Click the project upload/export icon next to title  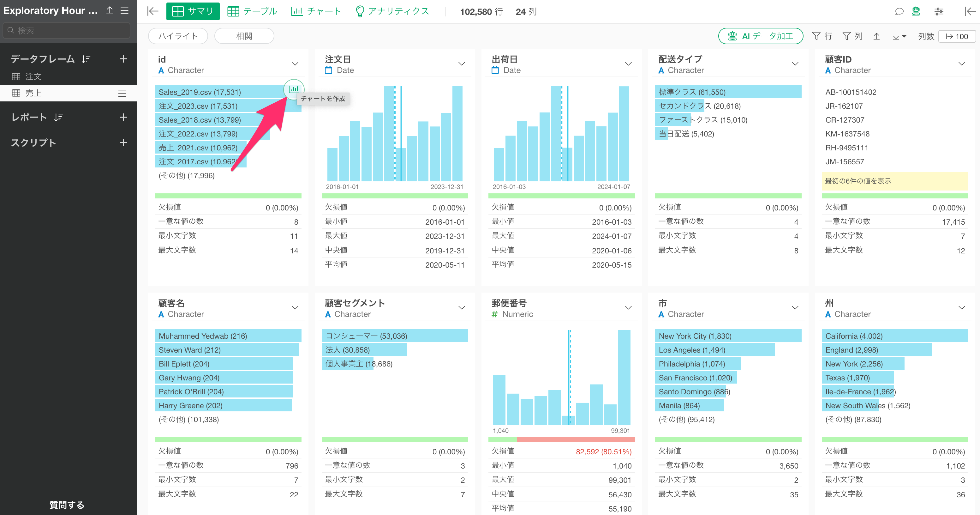pos(110,11)
